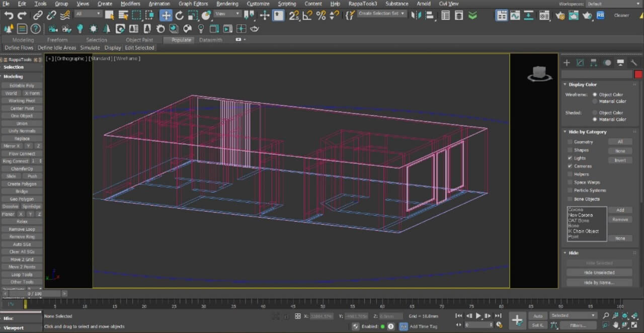Collapse the Hide by Category rollout

coord(587,132)
